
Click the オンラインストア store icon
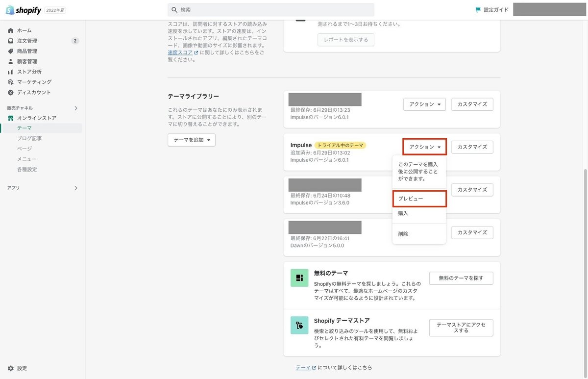11,118
